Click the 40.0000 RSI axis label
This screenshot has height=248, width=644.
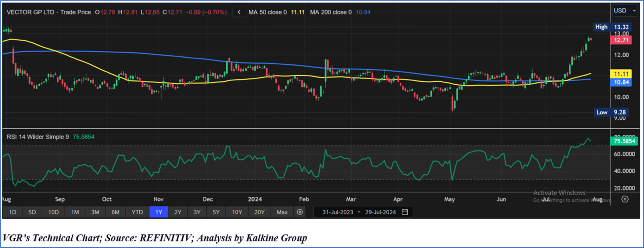624,171
